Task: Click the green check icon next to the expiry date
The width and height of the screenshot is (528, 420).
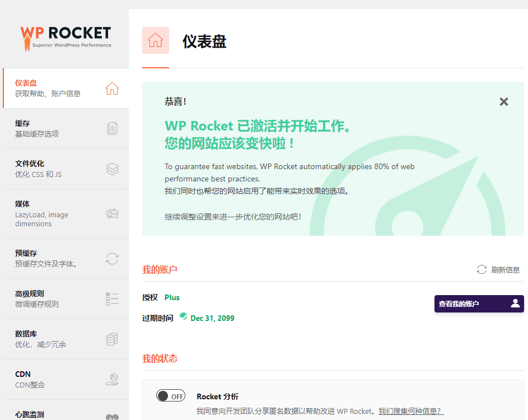Action: click(183, 316)
